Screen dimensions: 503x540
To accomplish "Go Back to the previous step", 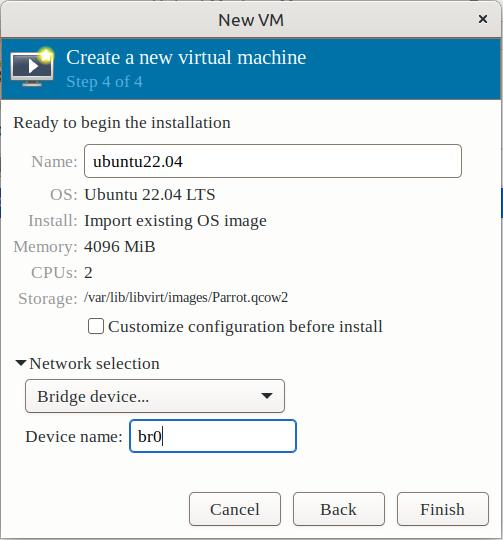I will pyautogui.click(x=339, y=509).
